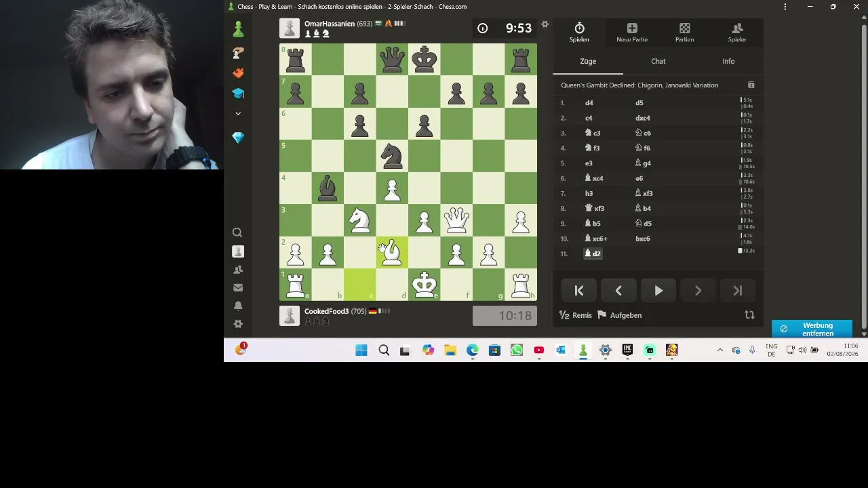Open the browser three-dot menu in title bar
This screenshot has width=868, height=488.
tap(785, 7)
